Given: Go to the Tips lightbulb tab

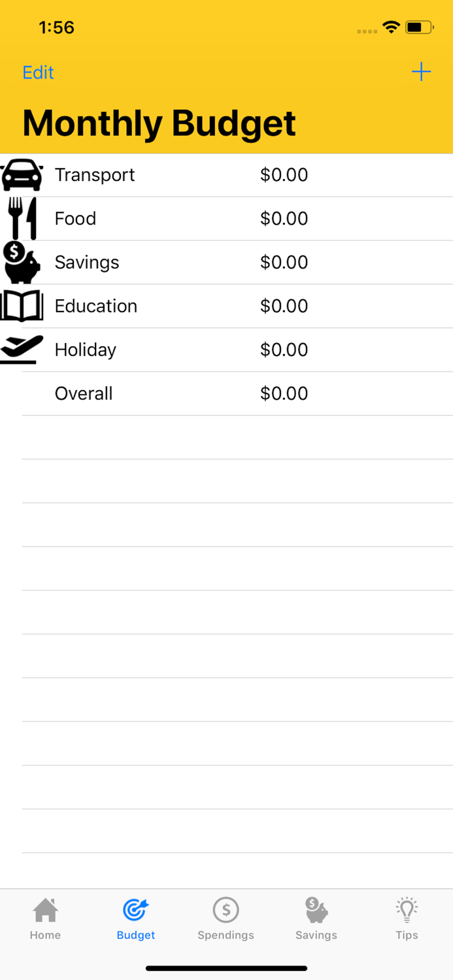Looking at the screenshot, I should (x=407, y=919).
